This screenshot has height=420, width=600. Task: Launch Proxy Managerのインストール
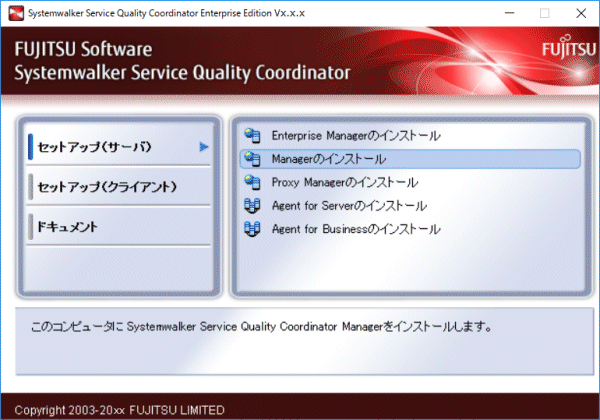pos(345,182)
